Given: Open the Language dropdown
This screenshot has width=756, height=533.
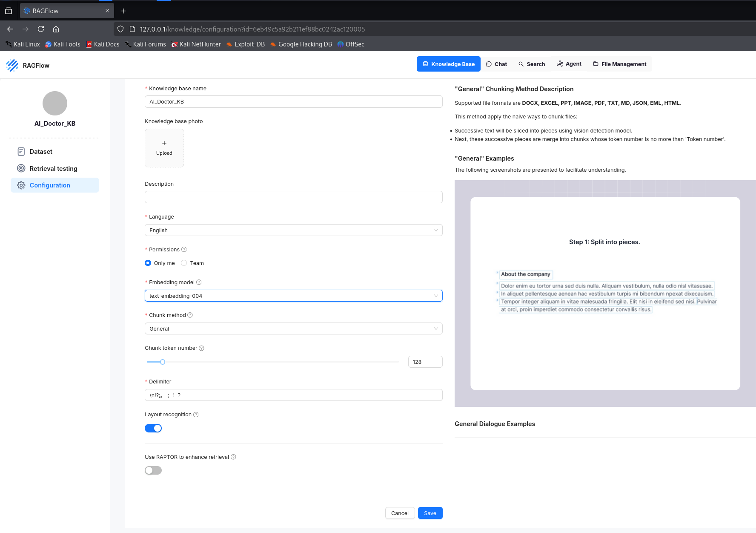Looking at the screenshot, I should (x=293, y=230).
